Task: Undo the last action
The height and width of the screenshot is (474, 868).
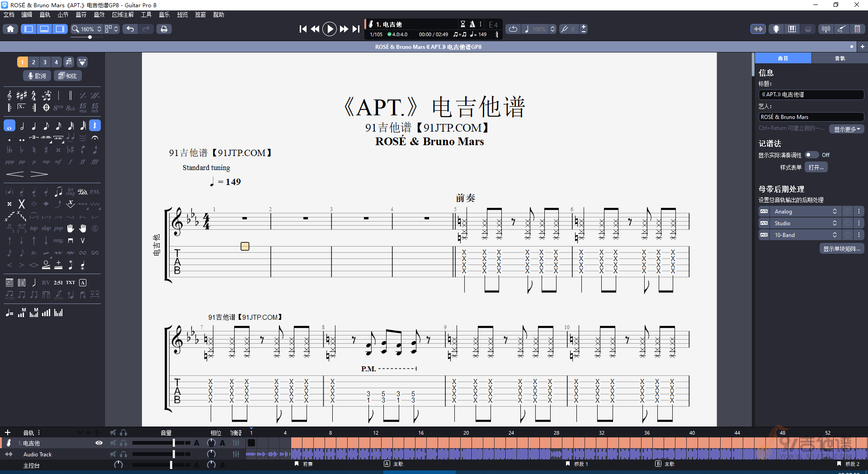Action: tap(130, 29)
